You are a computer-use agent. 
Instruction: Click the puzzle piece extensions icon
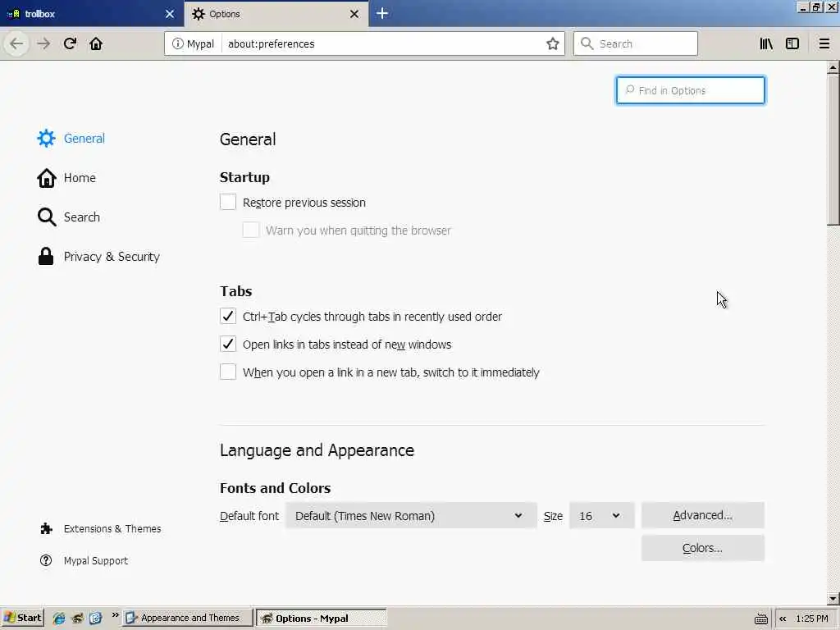pos(46,529)
